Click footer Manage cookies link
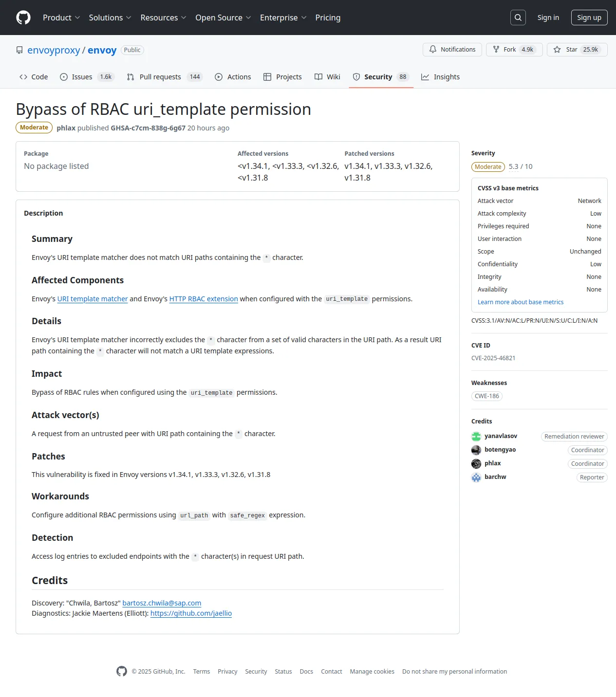The height and width of the screenshot is (697, 616). point(372,672)
